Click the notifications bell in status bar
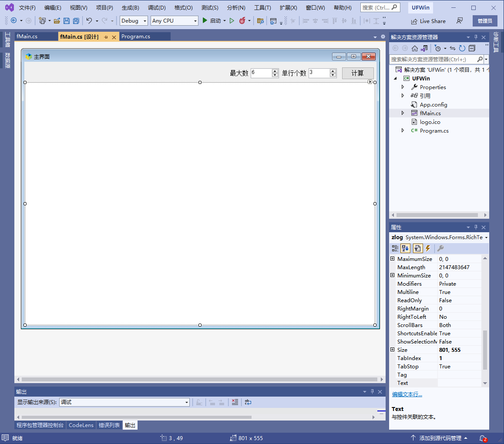Viewport: 504px width, 444px height. click(483, 438)
